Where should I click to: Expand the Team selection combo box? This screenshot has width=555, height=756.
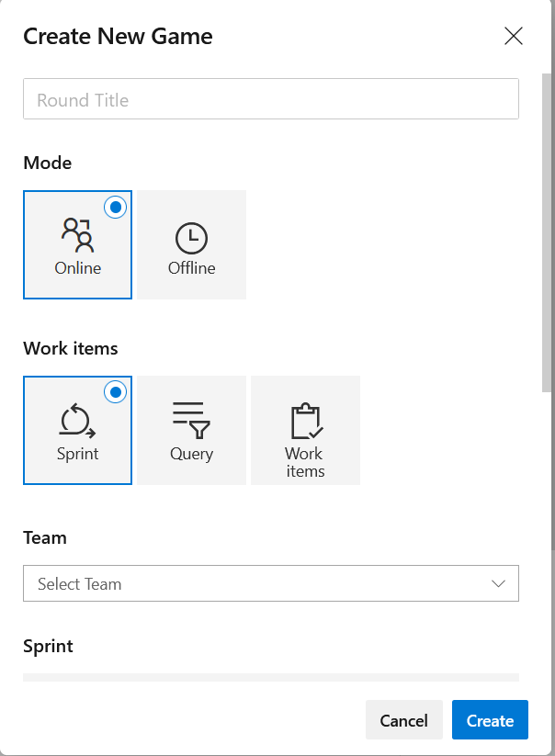click(x=271, y=583)
